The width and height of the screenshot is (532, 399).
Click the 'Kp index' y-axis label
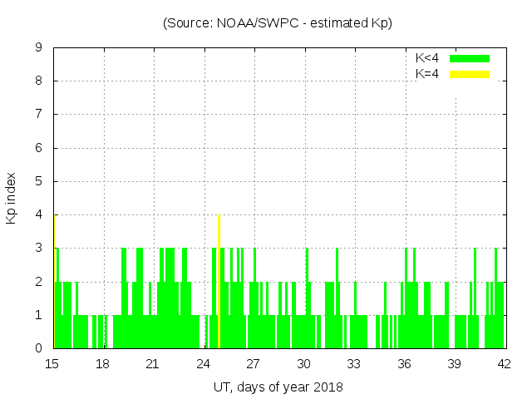pos(12,198)
